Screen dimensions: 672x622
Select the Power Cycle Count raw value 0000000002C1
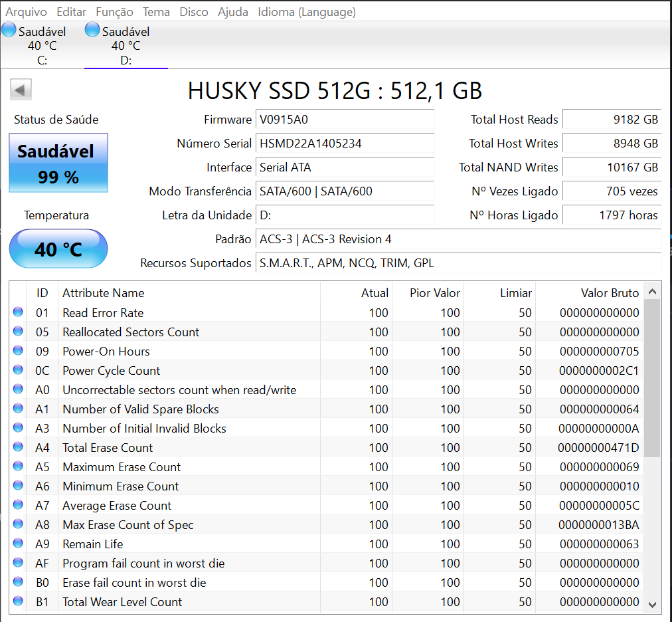tap(599, 371)
